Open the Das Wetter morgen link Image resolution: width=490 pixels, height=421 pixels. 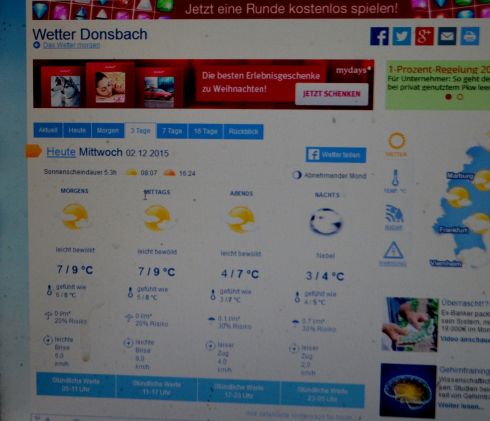[71, 45]
